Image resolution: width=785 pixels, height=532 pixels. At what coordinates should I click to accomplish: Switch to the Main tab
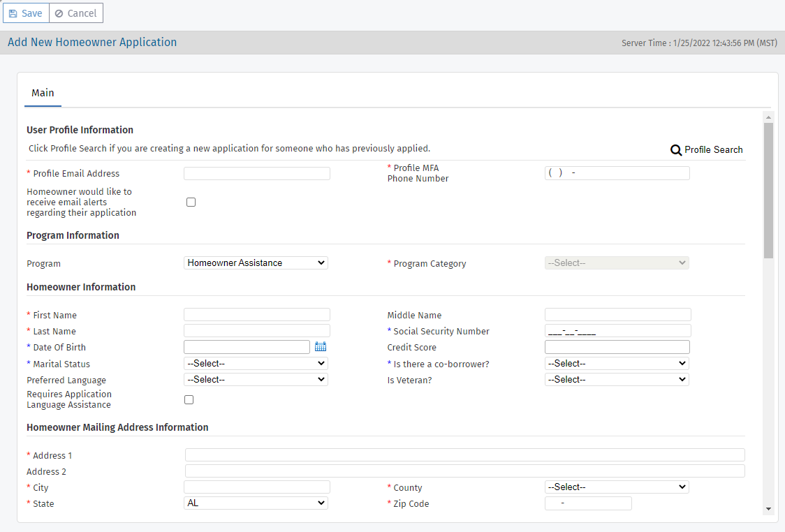[43, 93]
